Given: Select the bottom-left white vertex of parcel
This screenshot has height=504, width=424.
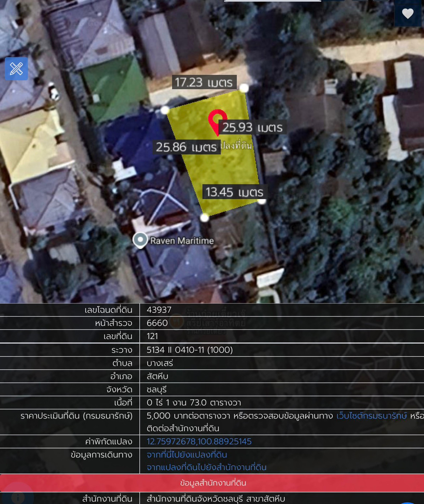Looking at the screenshot, I should (x=204, y=218).
